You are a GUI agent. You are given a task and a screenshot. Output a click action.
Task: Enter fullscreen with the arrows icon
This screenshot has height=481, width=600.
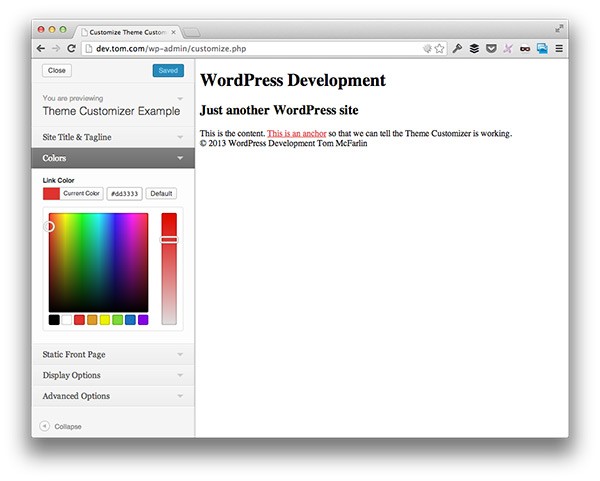pyautogui.click(x=559, y=29)
